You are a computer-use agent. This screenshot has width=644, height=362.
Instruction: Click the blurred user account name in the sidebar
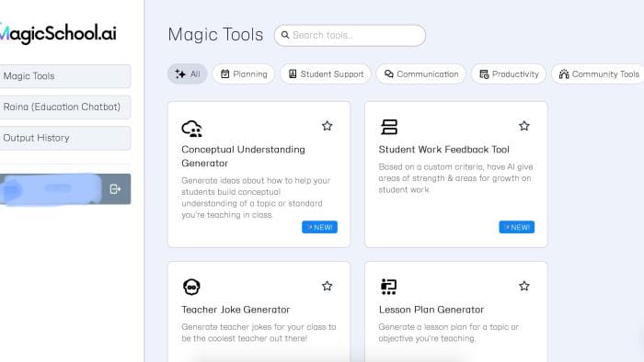[51, 189]
